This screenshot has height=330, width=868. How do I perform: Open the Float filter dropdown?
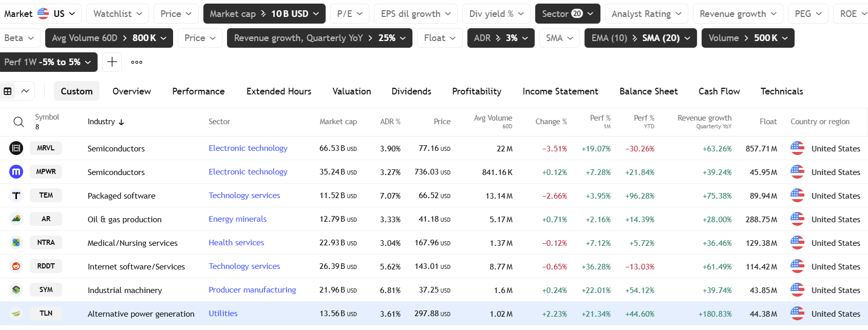click(x=440, y=38)
